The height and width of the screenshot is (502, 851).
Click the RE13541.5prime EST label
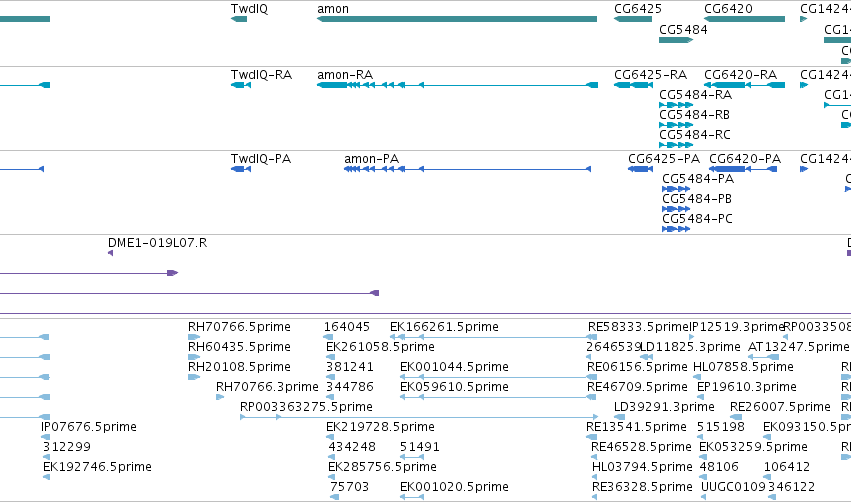coord(636,427)
